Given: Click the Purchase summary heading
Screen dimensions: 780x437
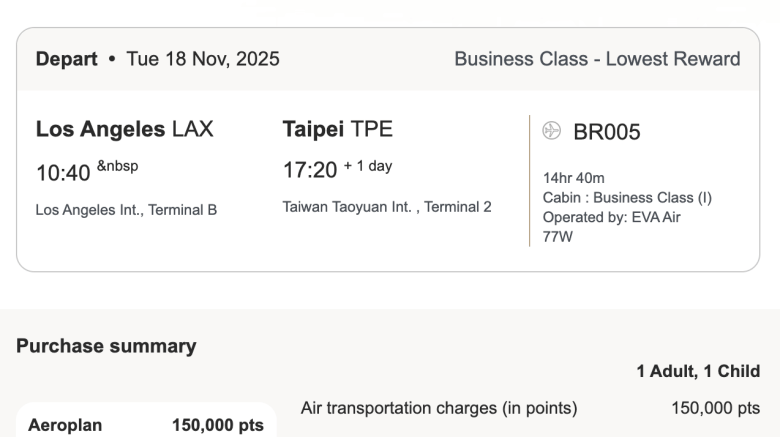Looking at the screenshot, I should point(106,346).
